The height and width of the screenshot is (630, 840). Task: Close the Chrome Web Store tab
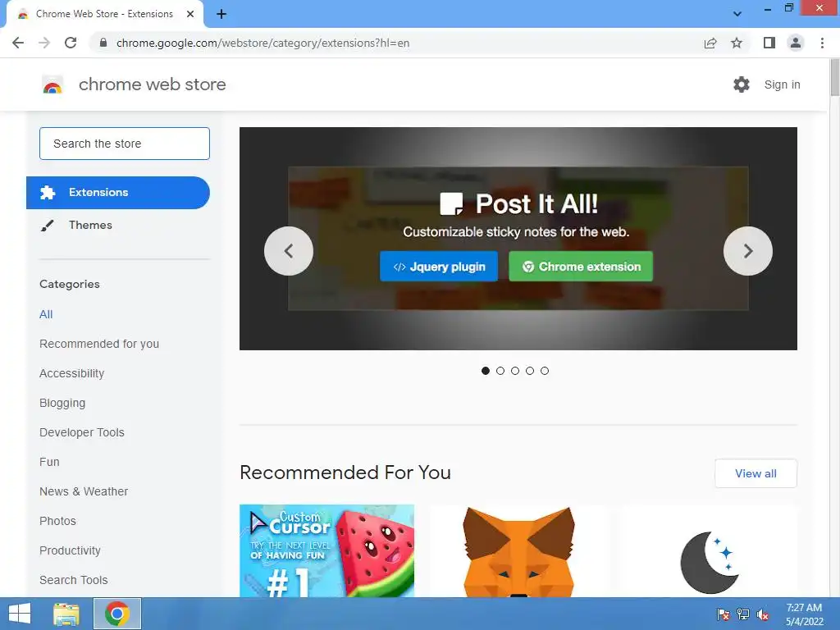click(x=190, y=14)
